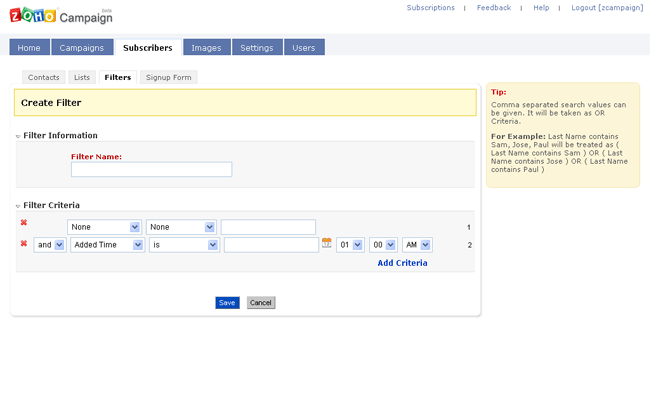
Task: Click the Zoho Campaign logo
Action: pos(60,16)
